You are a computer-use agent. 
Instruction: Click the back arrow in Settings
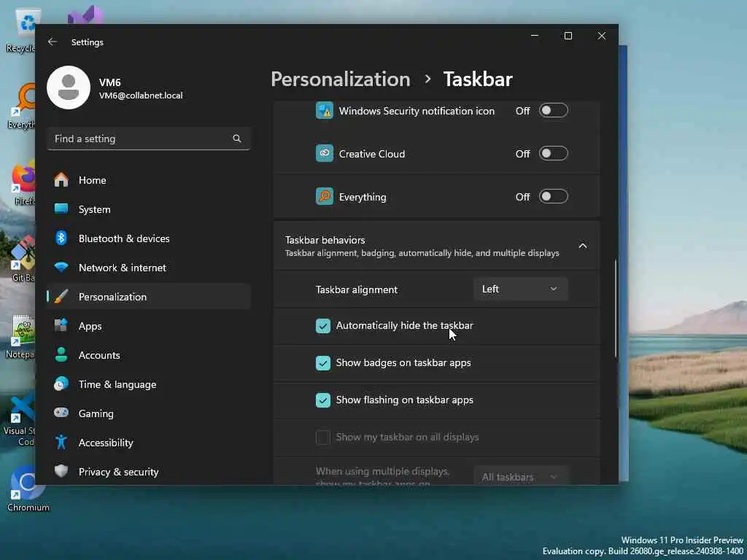point(53,42)
